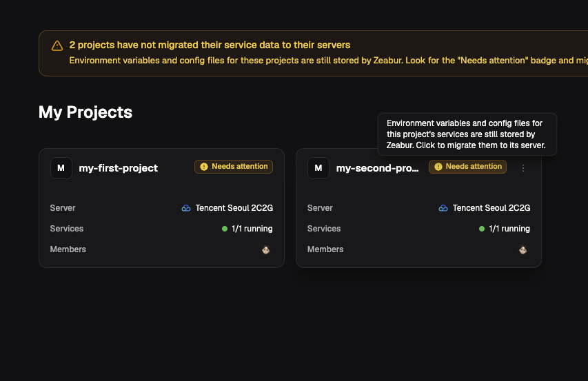This screenshot has height=381, width=588.
Task: Click Needs attention badge on my-second-project
Action: (x=467, y=167)
